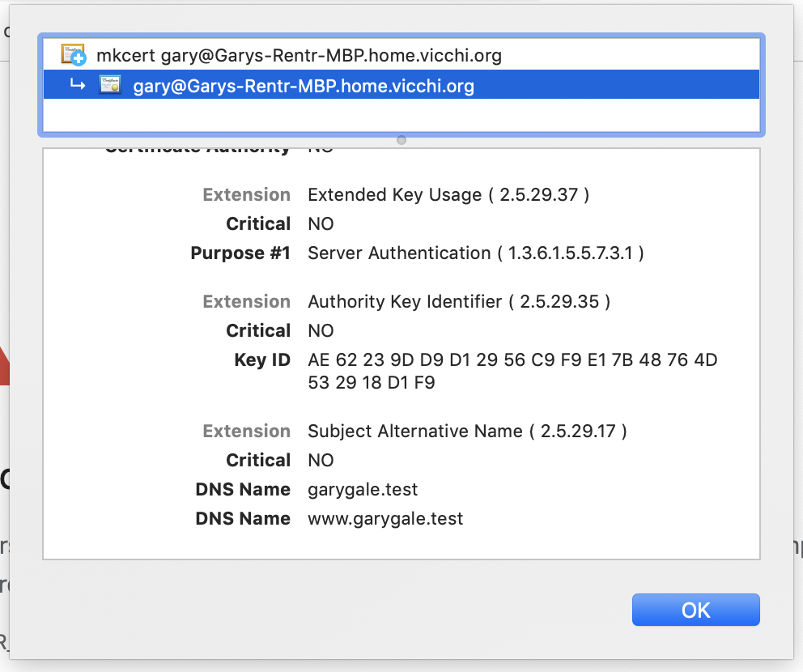The height and width of the screenshot is (672, 803).
Task: Click Subject Alternative Name ( 2.5.29.17 ) text
Action: pyautogui.click(x=467, y=432)
